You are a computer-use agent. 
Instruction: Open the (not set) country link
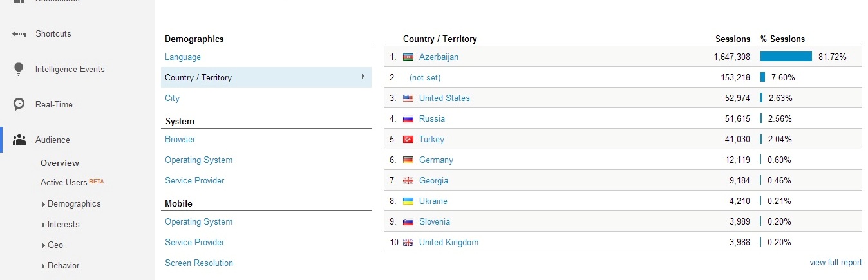pos(425,77)
